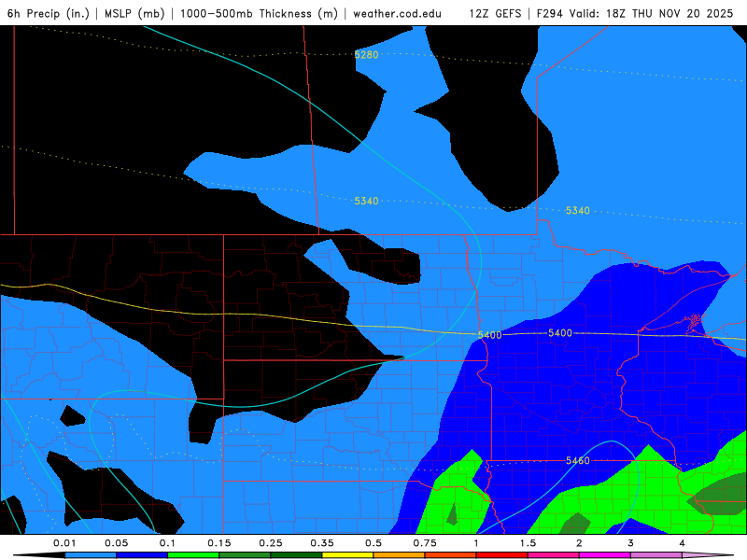Pick the hot pink legend swatch after 1.5
The width and height of the screenshot is (747, 560).
coord(554,555)
